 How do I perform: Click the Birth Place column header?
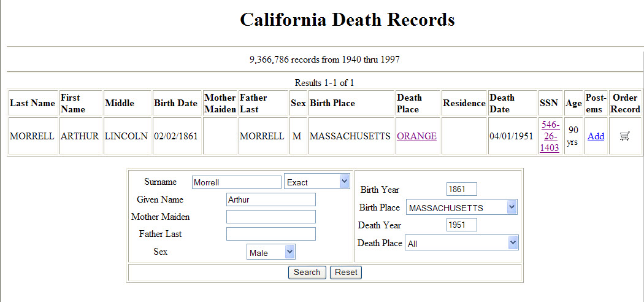(x=351, y=103)
